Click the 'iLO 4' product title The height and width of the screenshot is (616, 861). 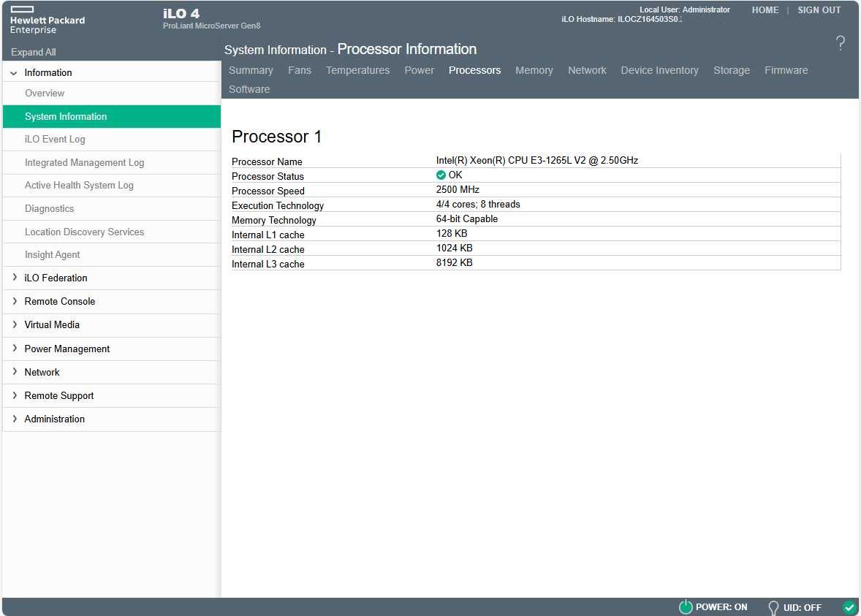click(181, 13)
